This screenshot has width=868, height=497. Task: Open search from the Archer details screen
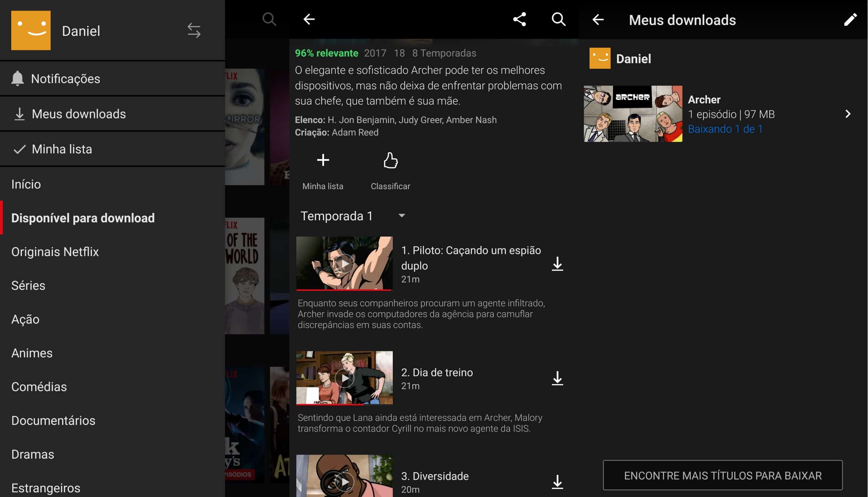(559, 19)
